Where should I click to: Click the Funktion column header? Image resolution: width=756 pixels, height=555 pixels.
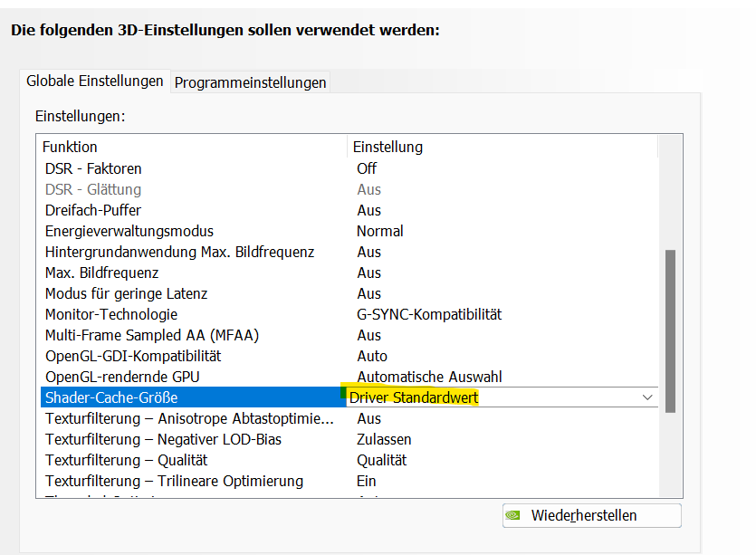[192, 147]
